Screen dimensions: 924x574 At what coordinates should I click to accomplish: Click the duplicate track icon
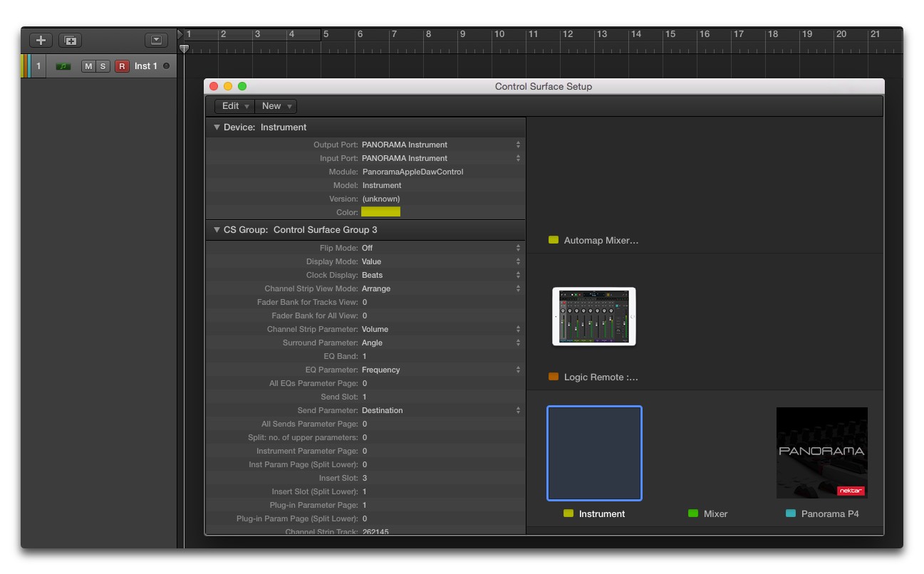click(x=71, y=40)
